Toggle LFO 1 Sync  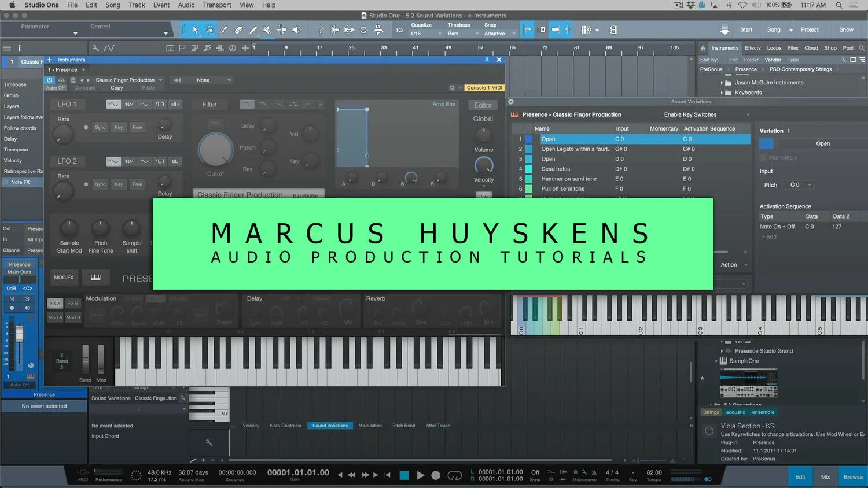100,127
